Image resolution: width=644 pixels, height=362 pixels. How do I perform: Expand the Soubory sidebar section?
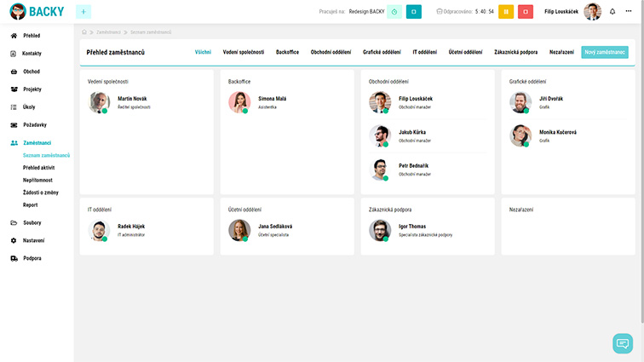pos(32,222)
